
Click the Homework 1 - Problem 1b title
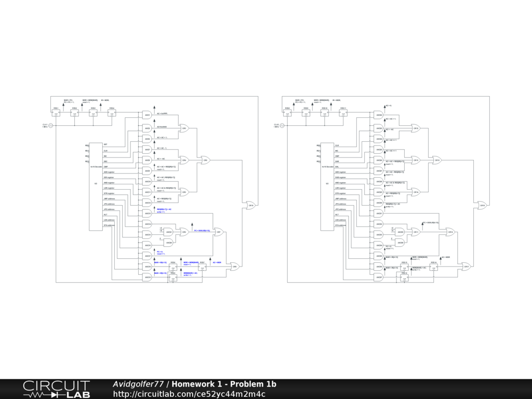point(224,384)
